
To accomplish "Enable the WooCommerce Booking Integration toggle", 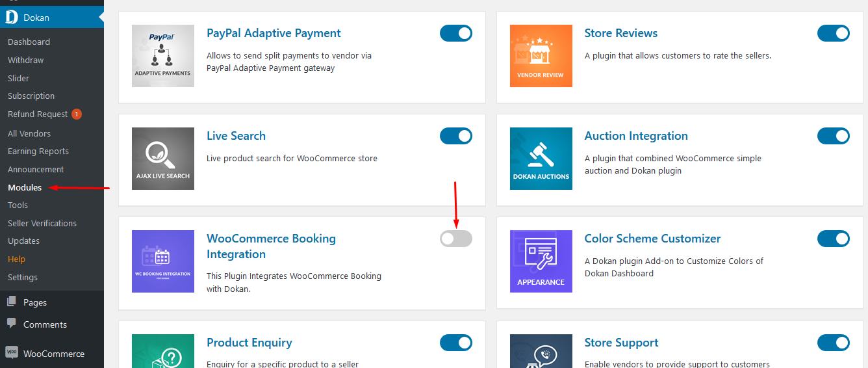I will (x=456, y=239).
